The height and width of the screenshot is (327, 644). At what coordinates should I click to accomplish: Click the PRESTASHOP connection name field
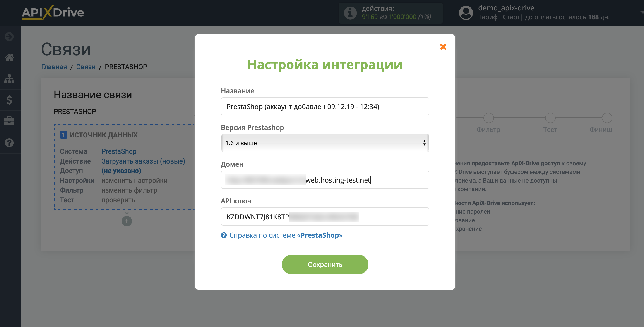pos(124,111)
